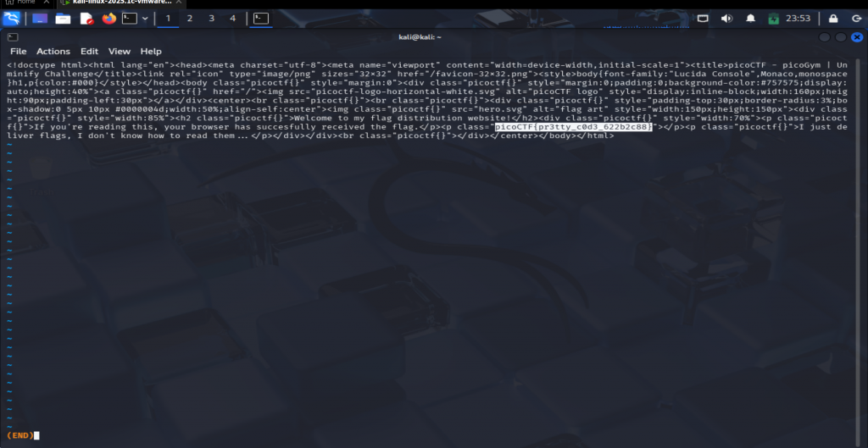Click the closing '</body></html>' text
Screen dimensions: 868x448
click(576, 136)
